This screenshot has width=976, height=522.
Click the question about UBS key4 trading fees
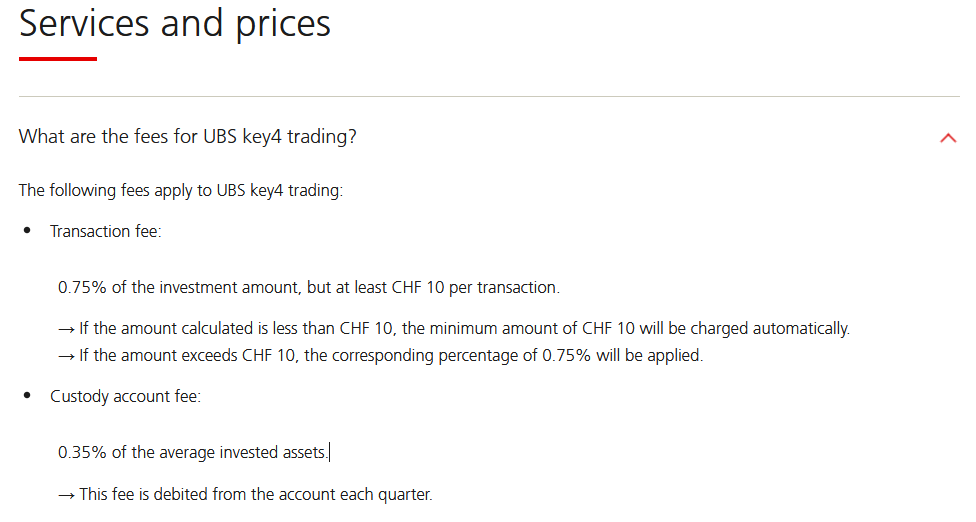(x=187, y=137)
